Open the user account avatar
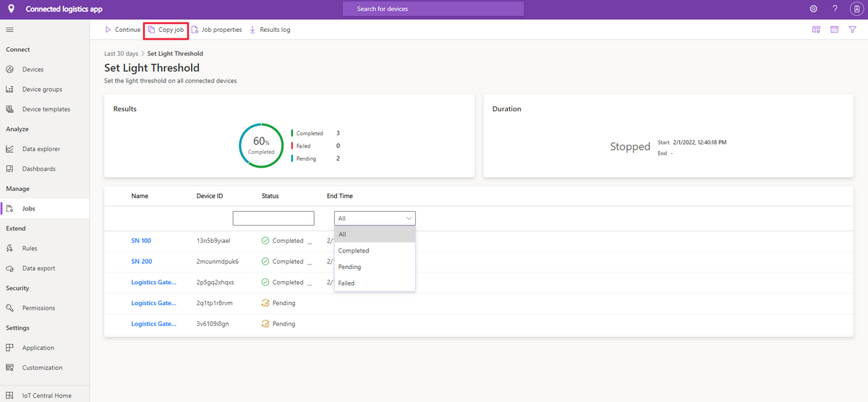The width and height of the screenshot is (868, 402). coord(856,9)
